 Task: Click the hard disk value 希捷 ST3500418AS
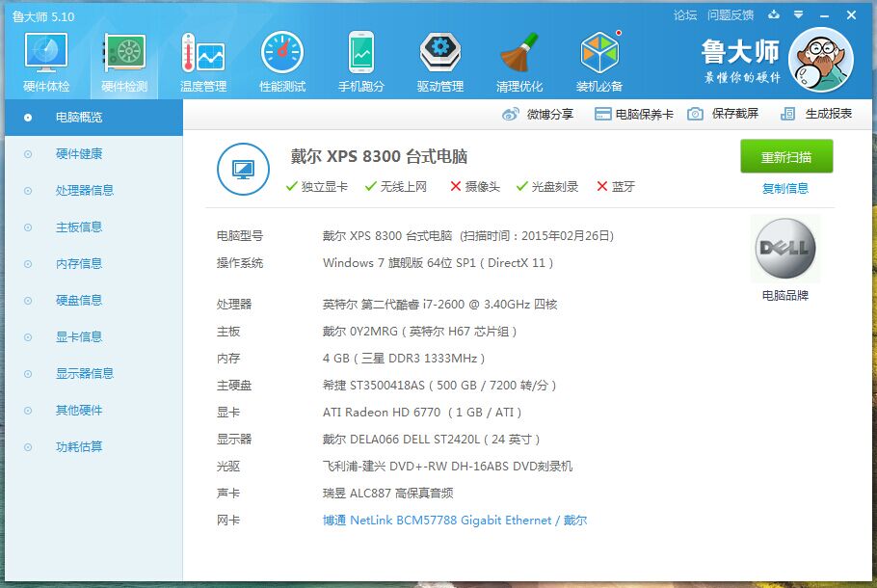point(439,386)
